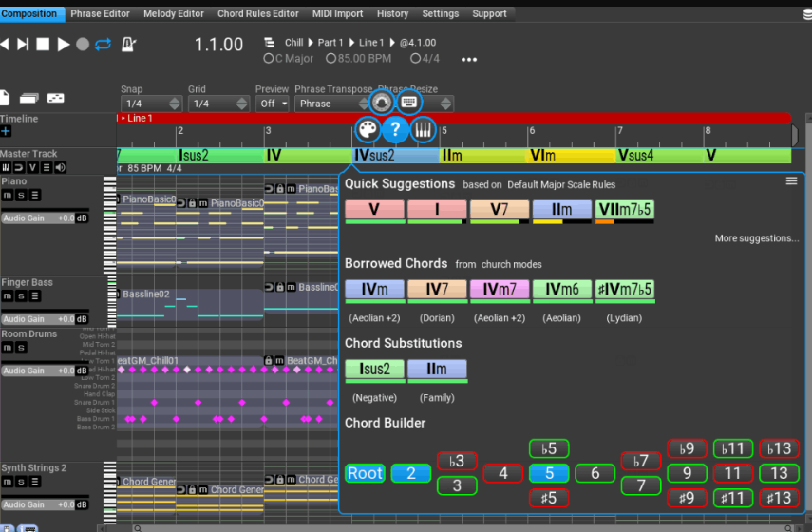Screen dimensions: 812x532
Task: Solo the Piano track
Action: 21,196
